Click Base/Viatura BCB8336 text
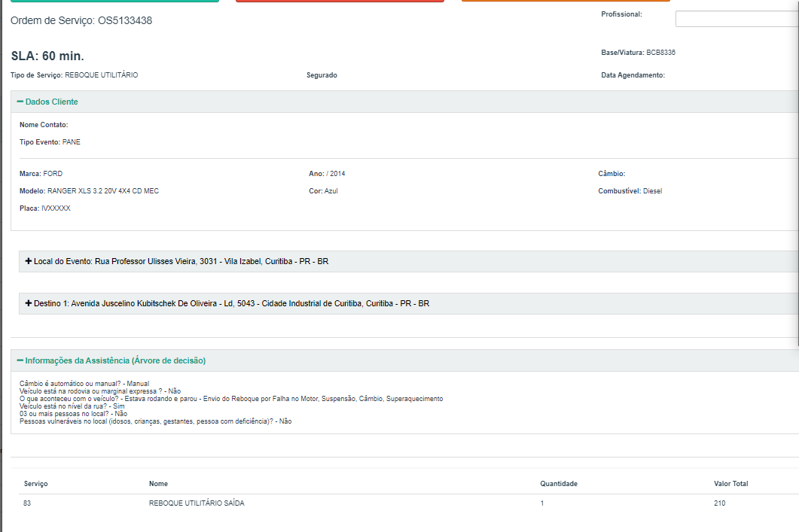The image size is (799, 532). pos(638,53)
